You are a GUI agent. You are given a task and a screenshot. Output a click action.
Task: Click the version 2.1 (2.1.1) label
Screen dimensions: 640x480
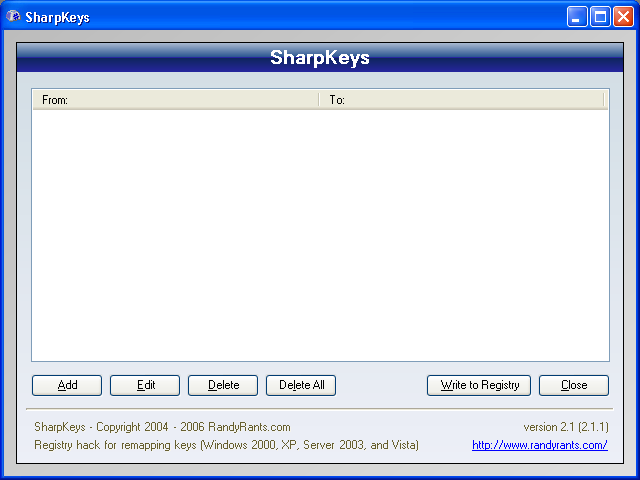565,427
